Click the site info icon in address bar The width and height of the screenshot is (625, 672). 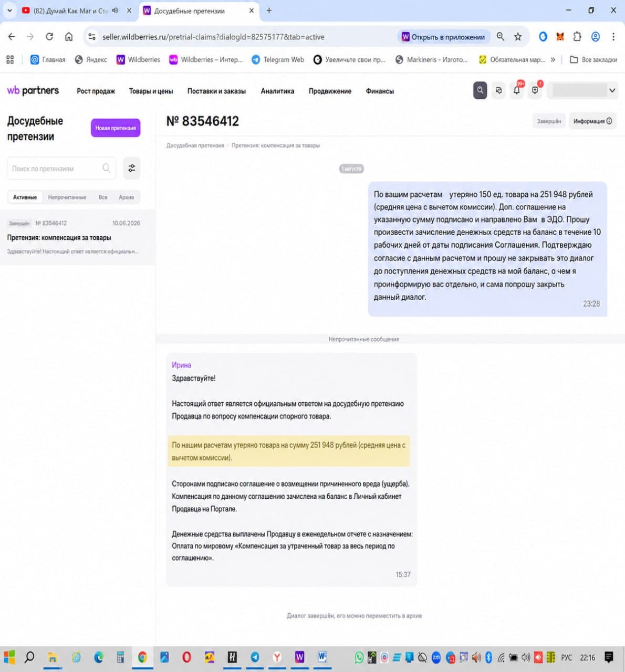(x=92, y=37)
